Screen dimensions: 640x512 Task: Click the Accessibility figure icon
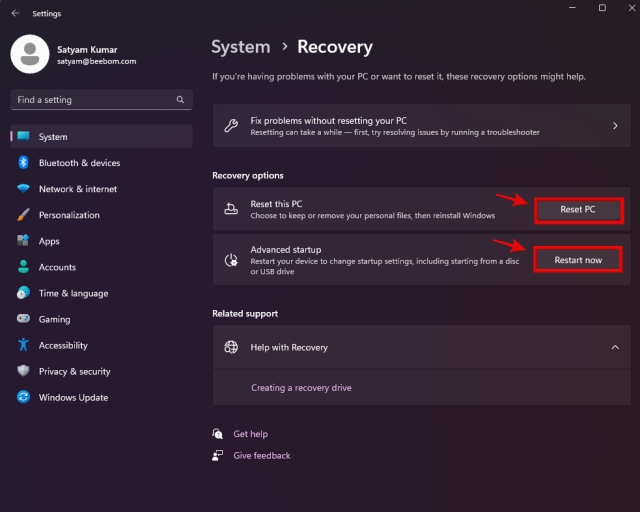(x=23, y=345)
